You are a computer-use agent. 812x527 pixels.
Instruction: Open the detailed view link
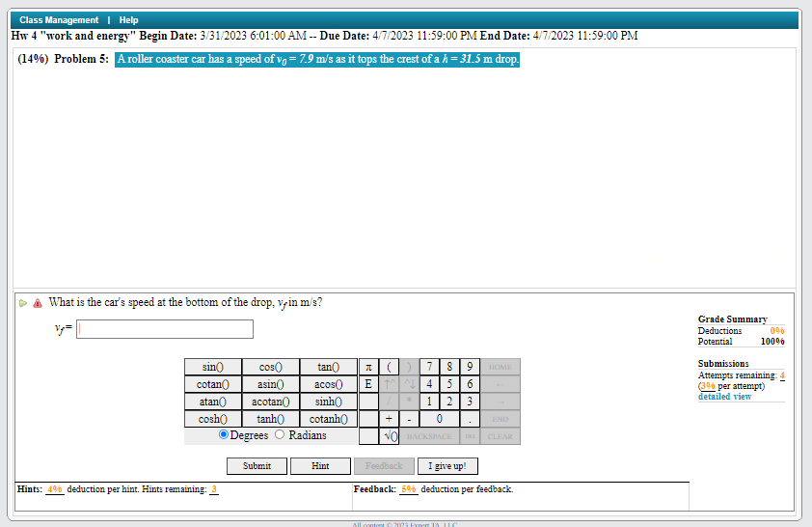tap(724, 397)
